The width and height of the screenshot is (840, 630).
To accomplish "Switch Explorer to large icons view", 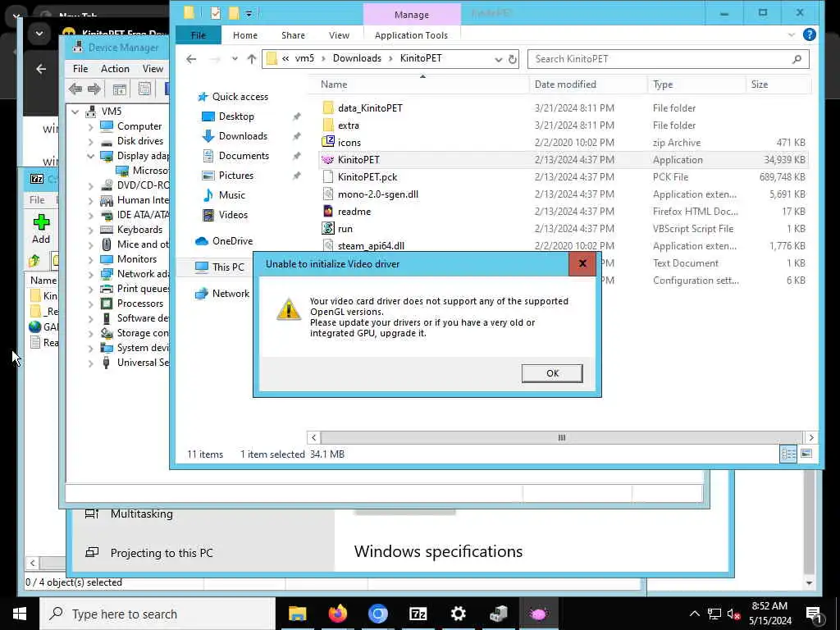I will point(806,454).
